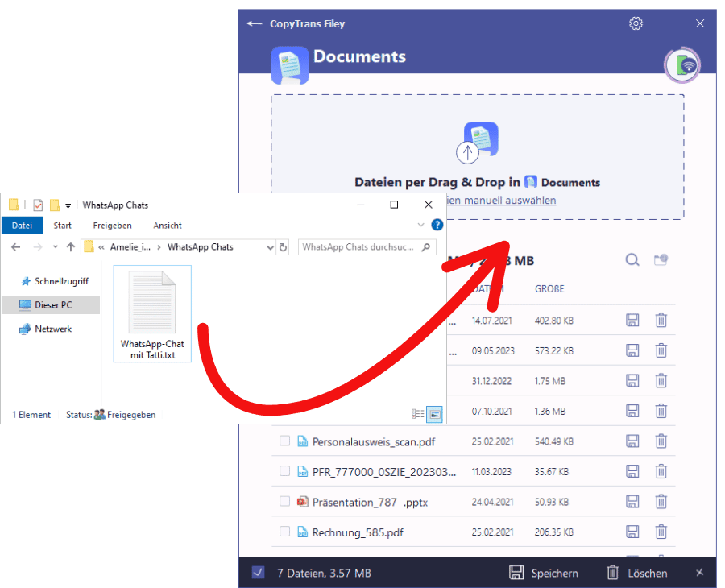This screenshot has width=725, height=588.
Task: Open the Freigeben ribbon tab
Action: [x=112, y=225]
